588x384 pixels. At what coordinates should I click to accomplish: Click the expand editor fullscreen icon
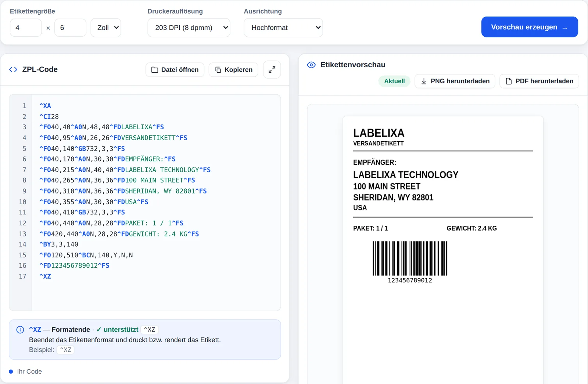[x=272, y=69]
